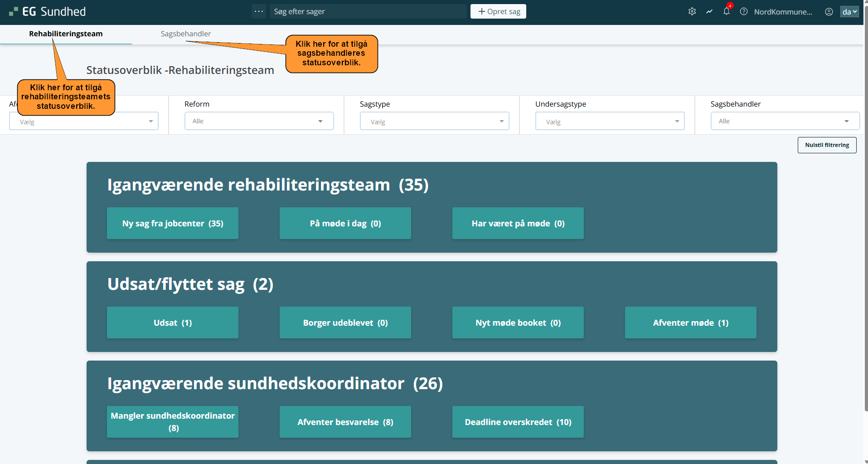Image resolution: width=868 pixels, height=464 pixels.
Task: Switch to the Sagsbehandler tab
Action: (186, 34)
